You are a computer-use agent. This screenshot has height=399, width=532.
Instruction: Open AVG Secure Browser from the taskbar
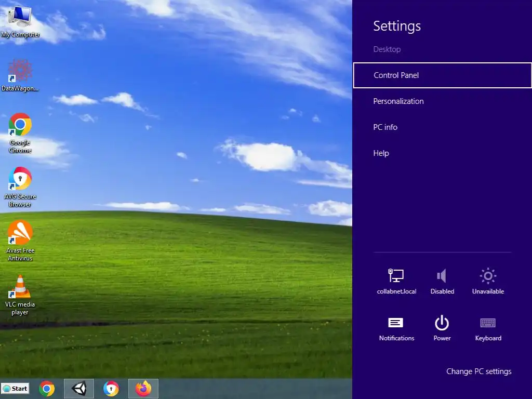(x=111, y=389)
